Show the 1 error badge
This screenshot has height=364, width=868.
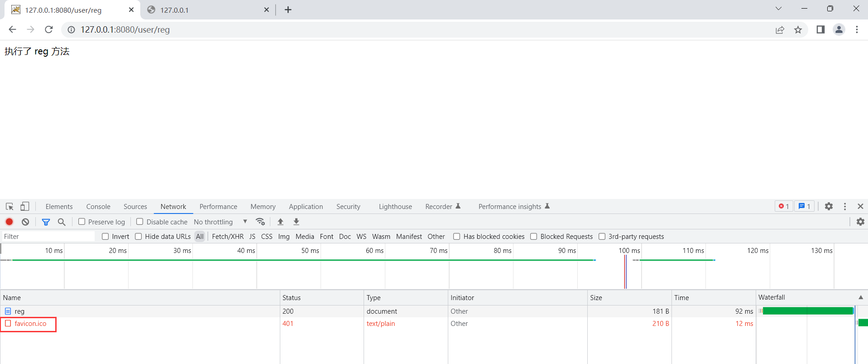click(x=784, y=206)
